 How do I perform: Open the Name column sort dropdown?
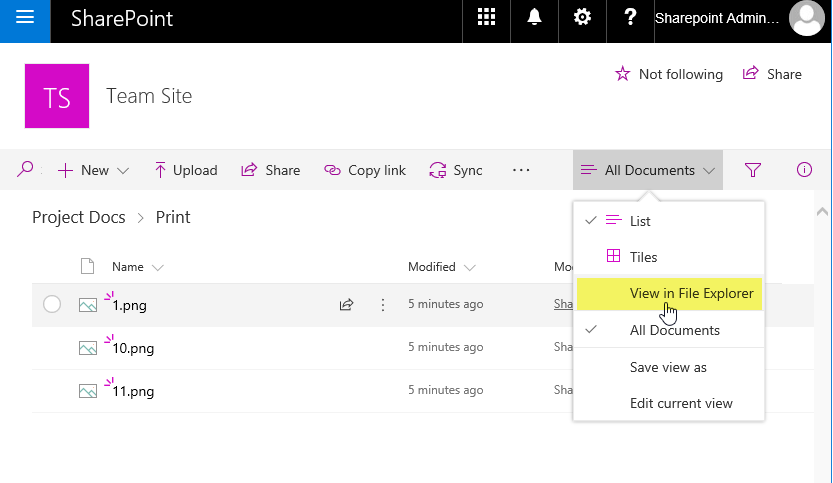pyautogui.click(x=138, y=267)
